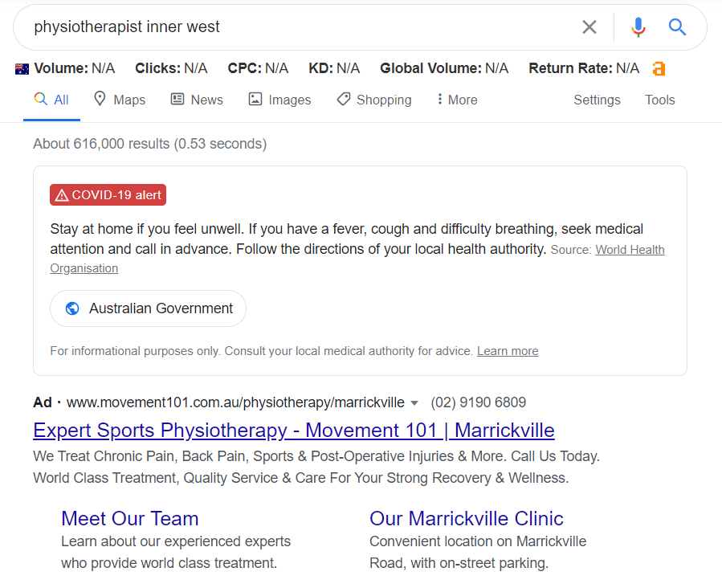
Task: Open the Expert Sports Physiotherapy ad link
Action: coord(293,431)
